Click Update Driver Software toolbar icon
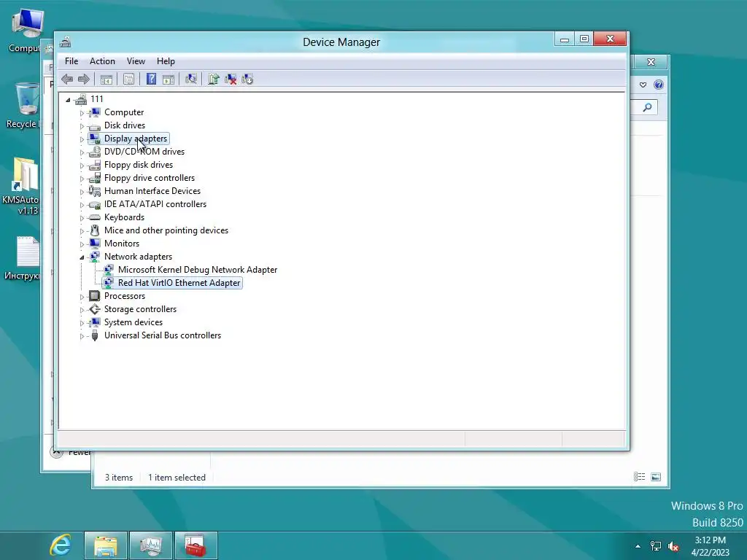 (x=214, y=79)
